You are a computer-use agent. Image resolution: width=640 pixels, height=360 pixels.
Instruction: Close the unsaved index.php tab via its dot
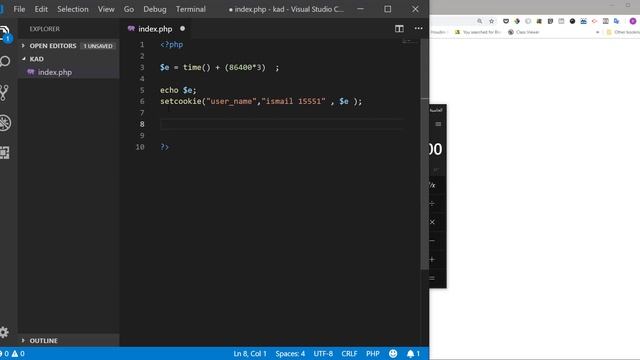(x=182, y=29)
